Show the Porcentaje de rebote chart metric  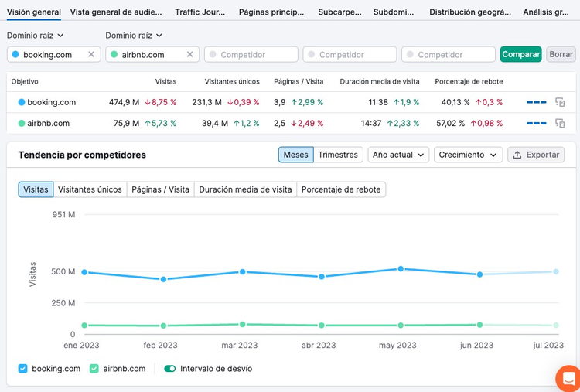click(x=341, y=189)
